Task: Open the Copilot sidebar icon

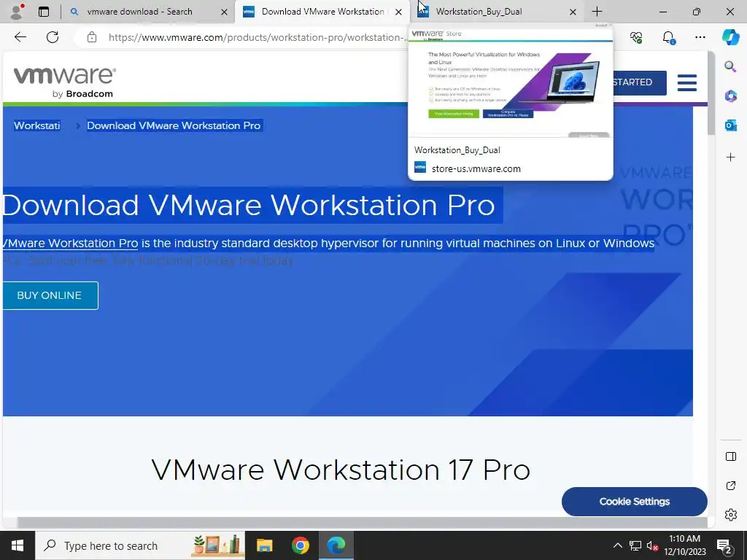Action: point(730,37)
